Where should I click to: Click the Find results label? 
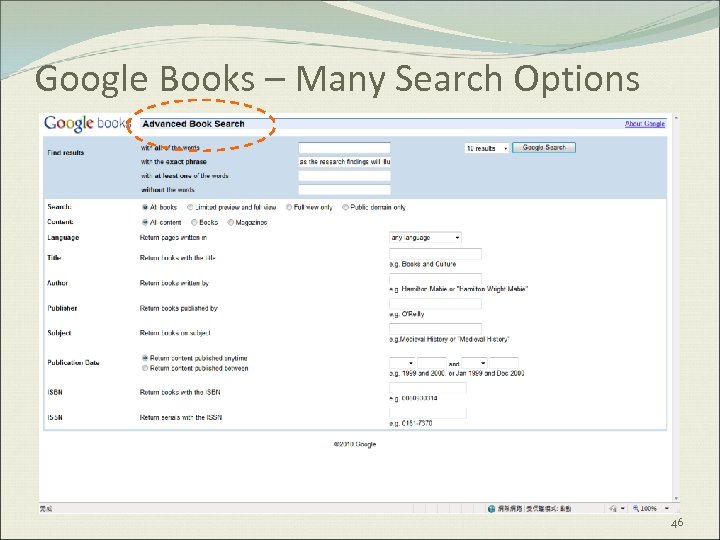66,152
